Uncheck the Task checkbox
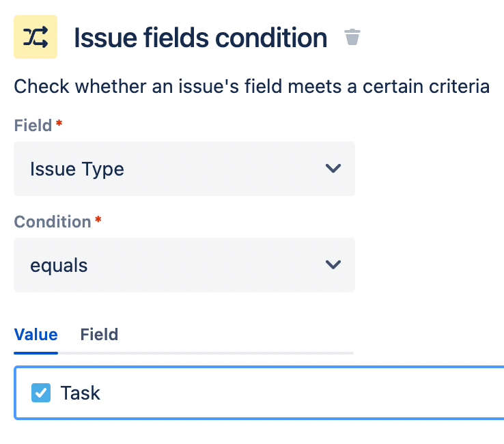The height and width of the screenshot is (444, 504). click(x=41, y=393)
